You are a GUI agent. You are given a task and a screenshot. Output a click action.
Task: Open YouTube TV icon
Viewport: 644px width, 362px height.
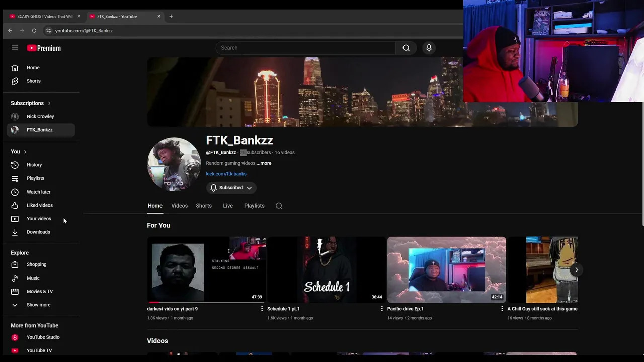coord(15,350)
